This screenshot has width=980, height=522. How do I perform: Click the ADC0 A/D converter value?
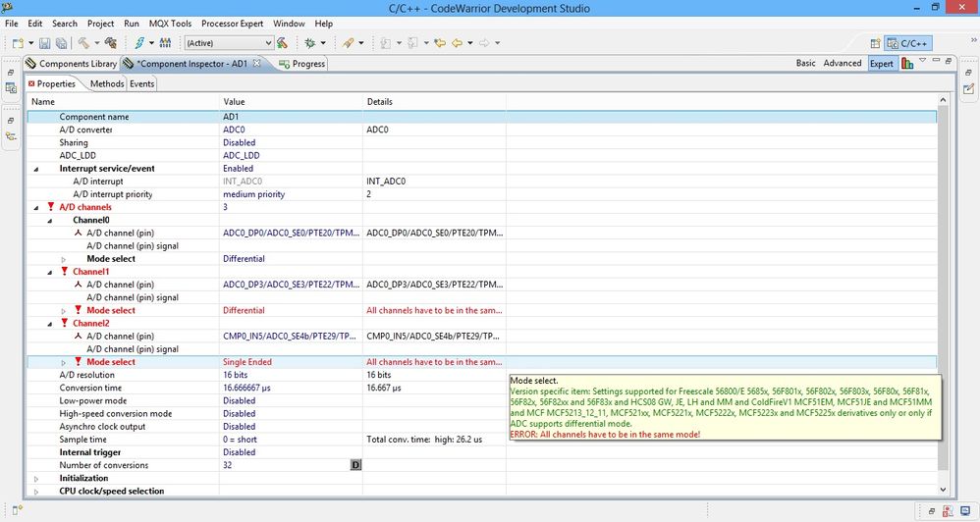234,130
